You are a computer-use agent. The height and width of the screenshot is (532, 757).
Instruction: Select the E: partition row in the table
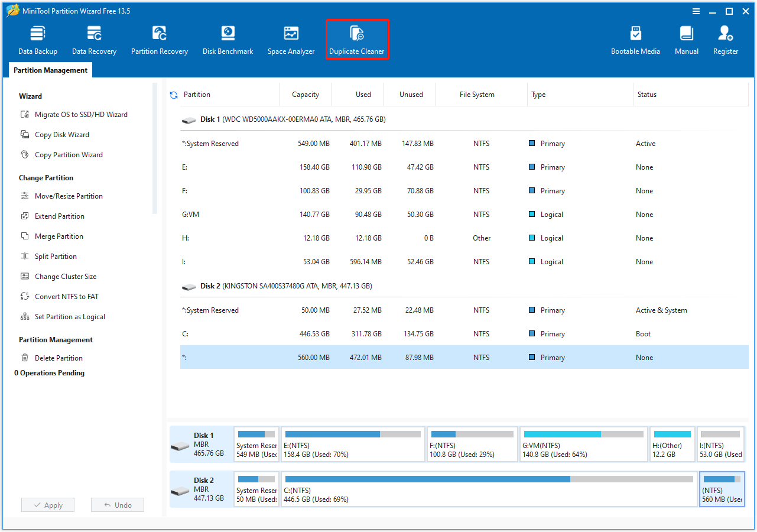pos(295,167)
